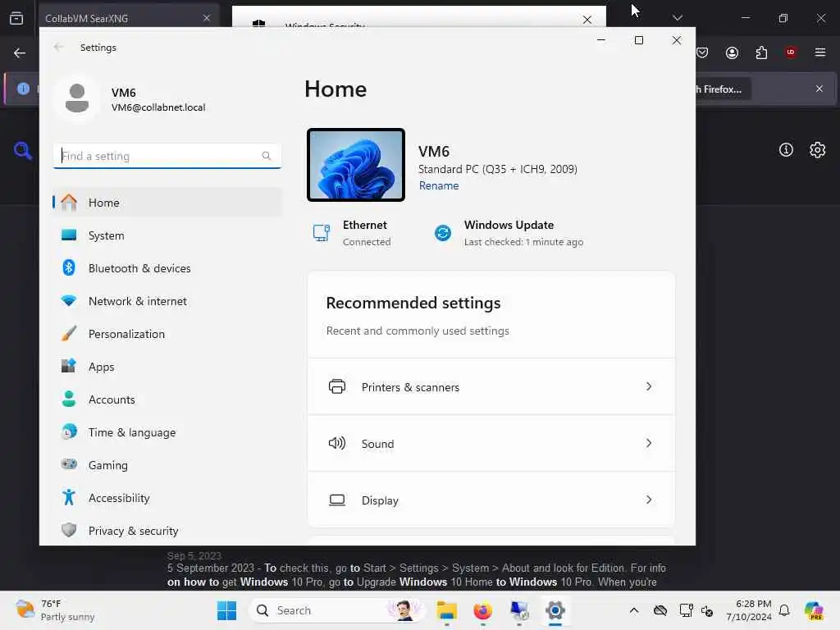Click the Rename link under VM6
This screenshot has width=840, height=630.
(439, 185)
